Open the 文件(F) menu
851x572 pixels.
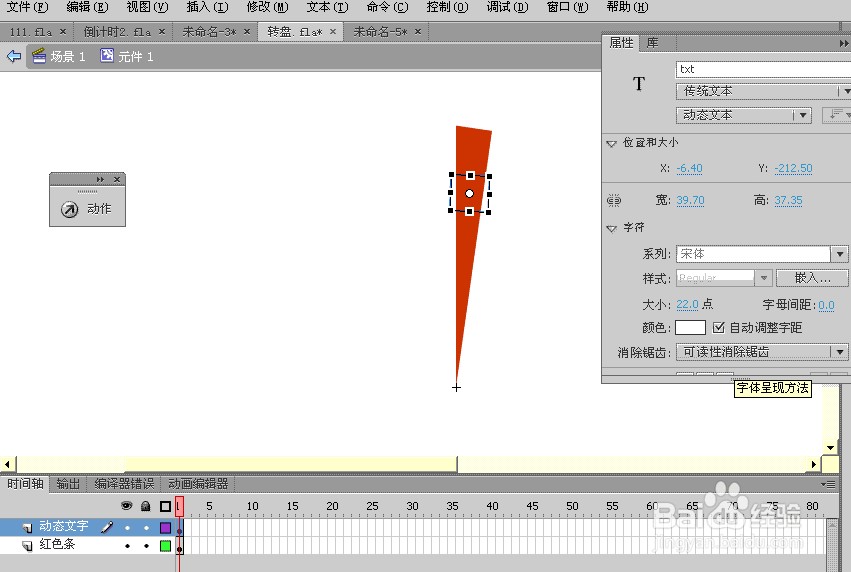point(27,8)
